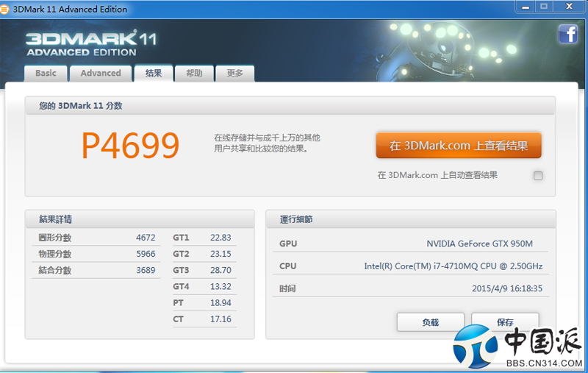This screenshot has height=373, width=588.
Task: Click the NVIDIA GeForce GTX 950M text
Action: click(480, 244)
